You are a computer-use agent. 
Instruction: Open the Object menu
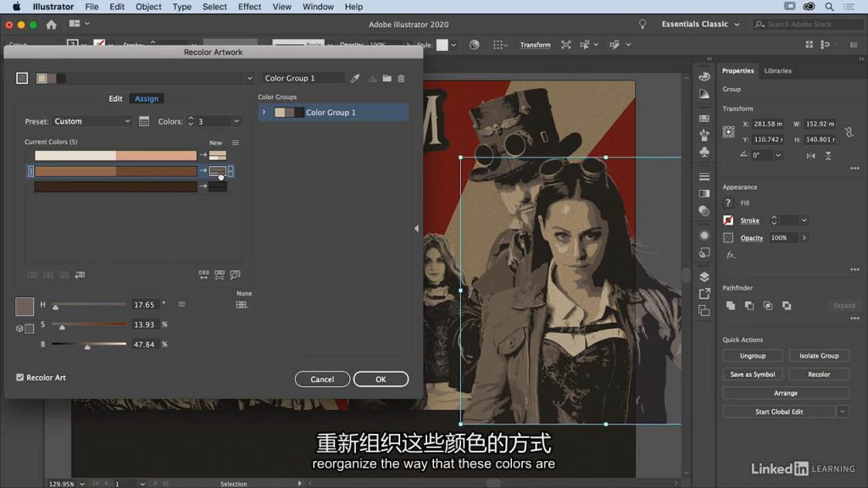tap(148, 7)
